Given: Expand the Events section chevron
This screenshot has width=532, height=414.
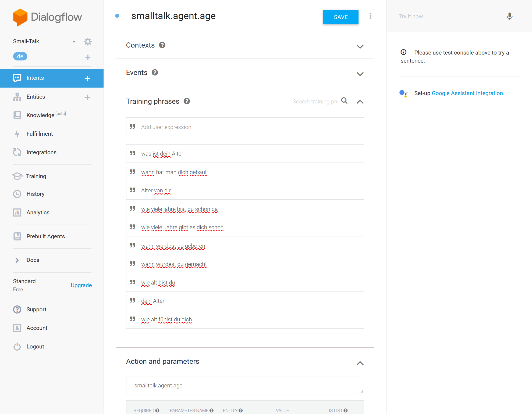Looking at the screenshot, I should [x=360, y=74].
